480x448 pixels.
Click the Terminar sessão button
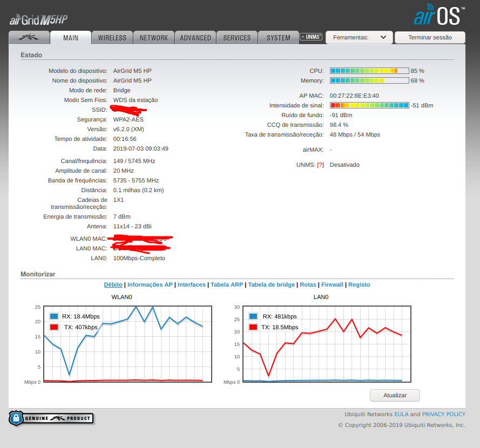430,37
